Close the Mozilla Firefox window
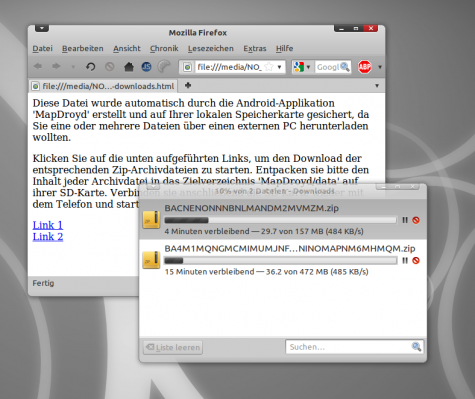The height and width of the screenshot is (399, 475). (371, 29)
